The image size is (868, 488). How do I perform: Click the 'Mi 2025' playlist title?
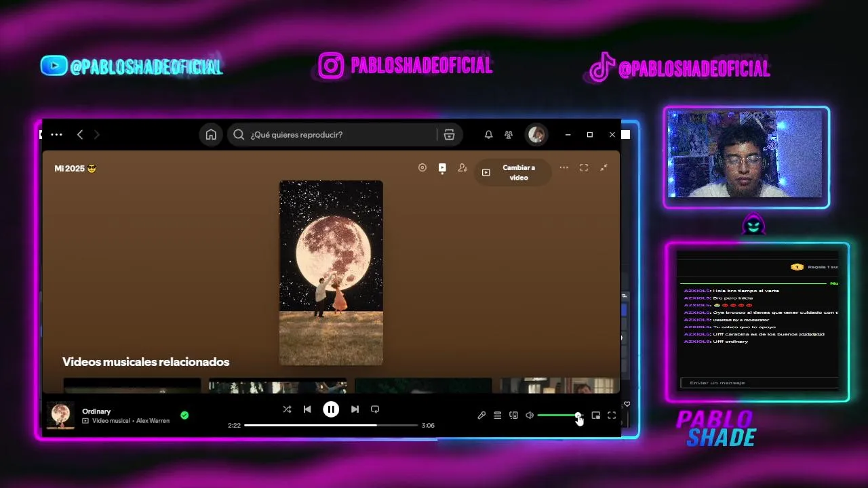coord(75,168)
